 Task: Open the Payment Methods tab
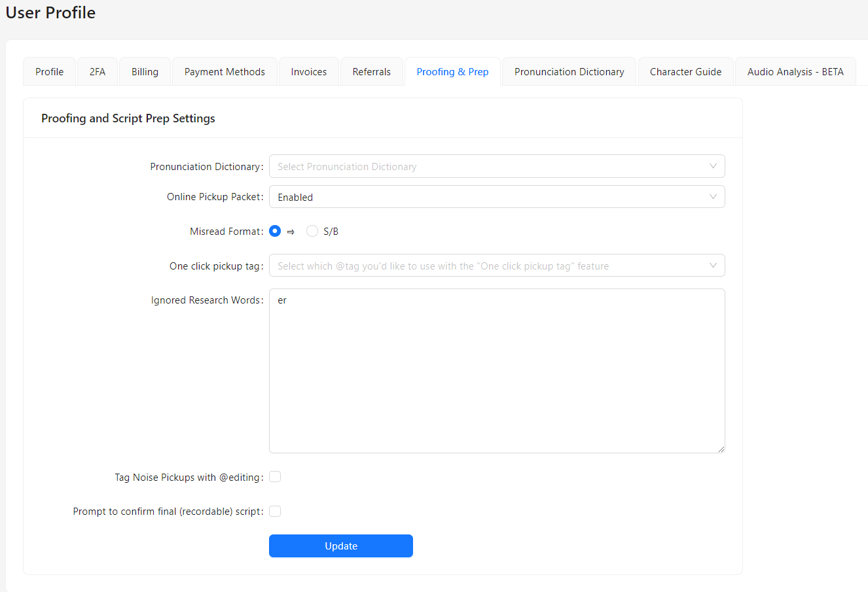[224, 71]
